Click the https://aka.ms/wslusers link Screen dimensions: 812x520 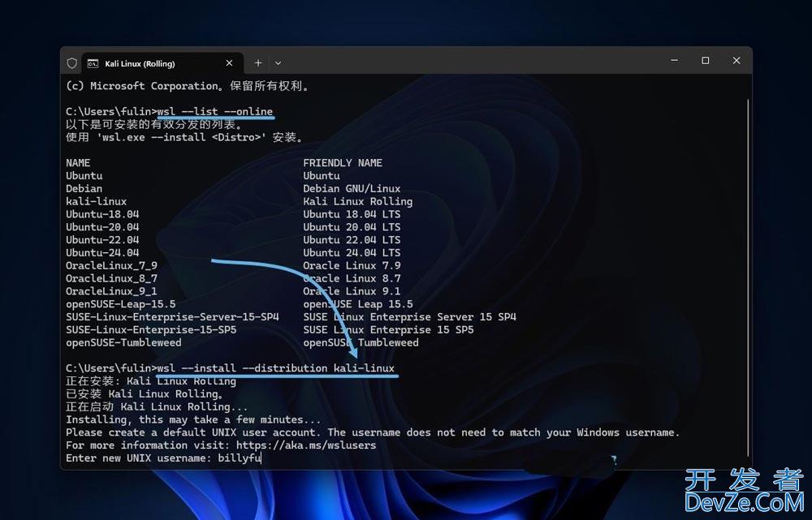click(x=306, y=445)
